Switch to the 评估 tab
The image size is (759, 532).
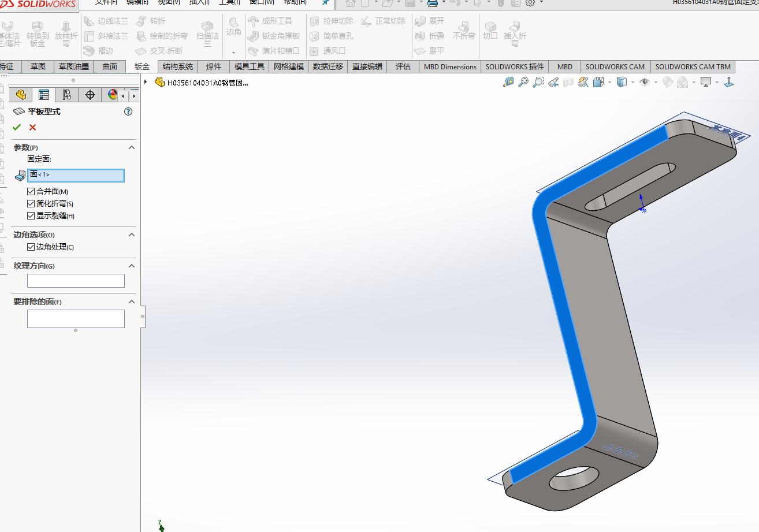403,66
